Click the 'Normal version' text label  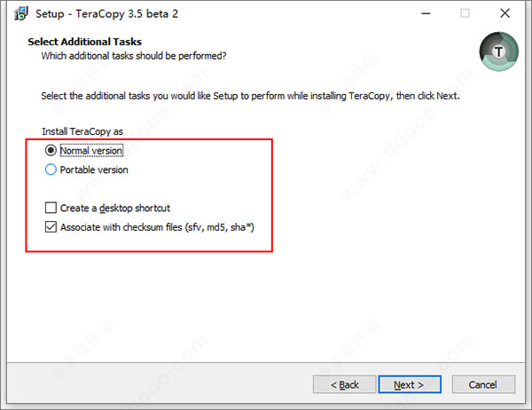(x=91, y=151)
